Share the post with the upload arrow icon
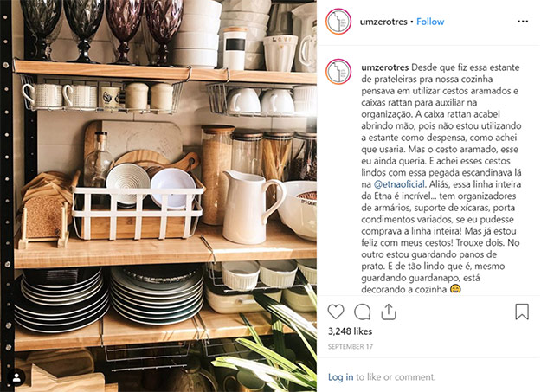541x392 pixels. tap(388, 312)
